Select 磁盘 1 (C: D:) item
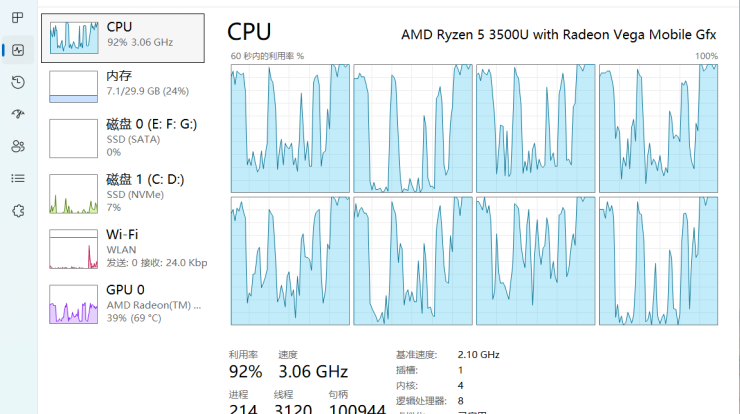740x414 pixels. [x=150, y=192]
